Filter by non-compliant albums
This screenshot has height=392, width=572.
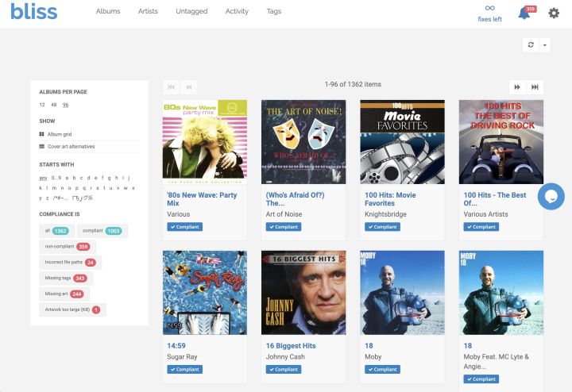(x=68, y=247)
